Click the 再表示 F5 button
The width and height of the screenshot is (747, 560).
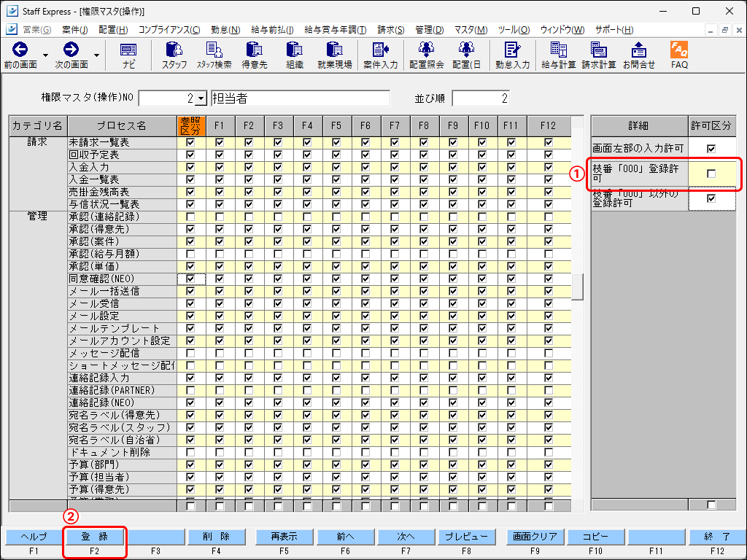point(284,537)
